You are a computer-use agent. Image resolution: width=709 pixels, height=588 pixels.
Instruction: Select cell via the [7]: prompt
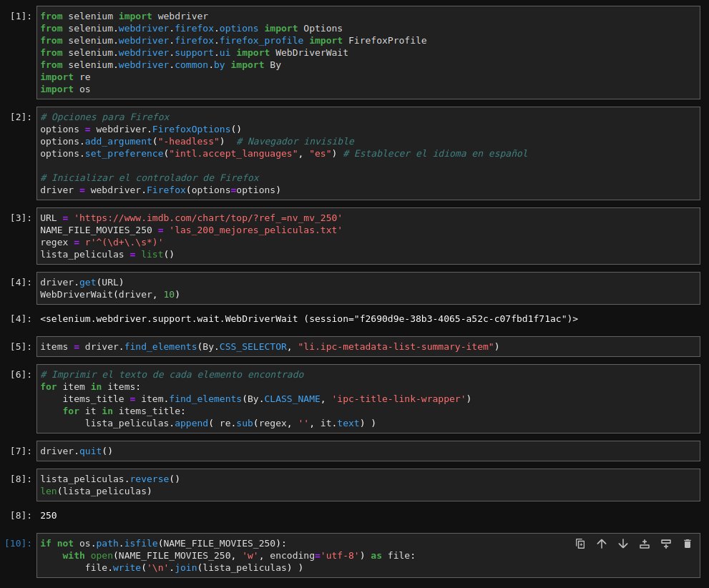[21, 451]
